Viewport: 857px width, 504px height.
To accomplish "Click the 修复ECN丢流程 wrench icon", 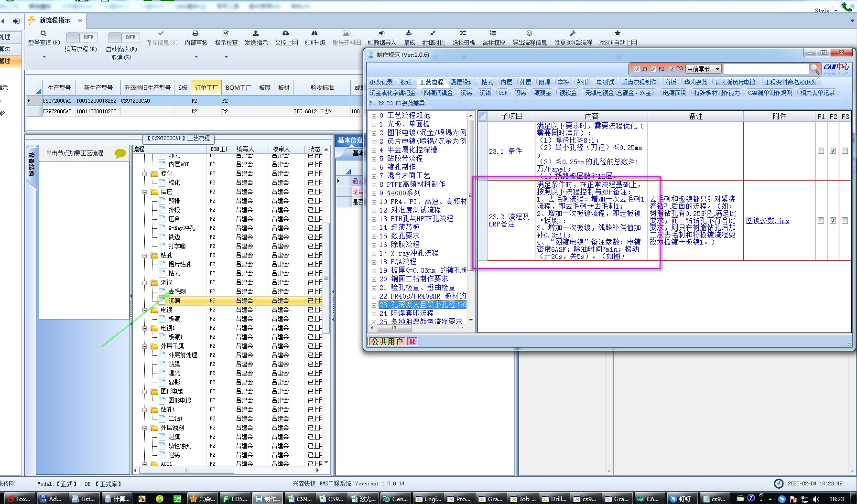I will point(573,33).
